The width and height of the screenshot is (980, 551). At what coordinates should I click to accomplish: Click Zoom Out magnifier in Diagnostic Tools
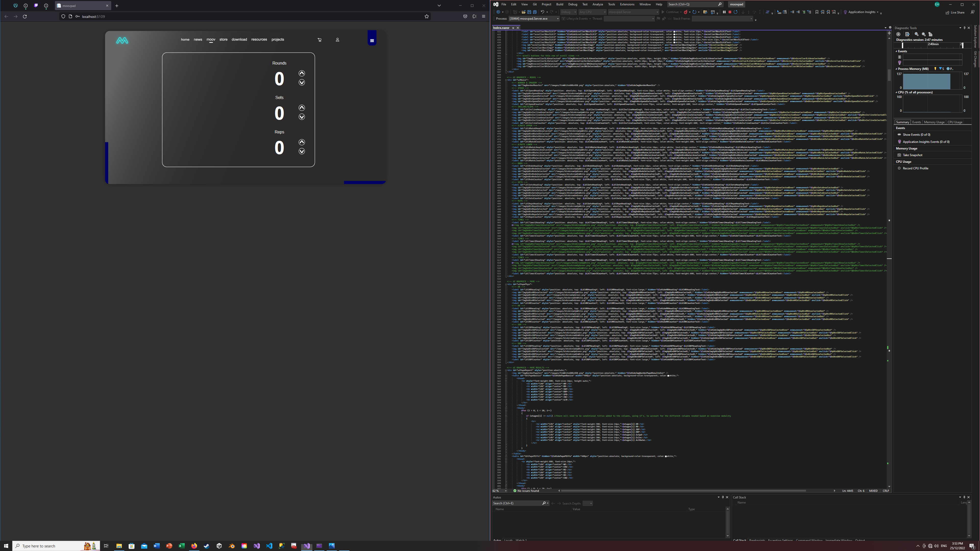(x=924, y=34)
